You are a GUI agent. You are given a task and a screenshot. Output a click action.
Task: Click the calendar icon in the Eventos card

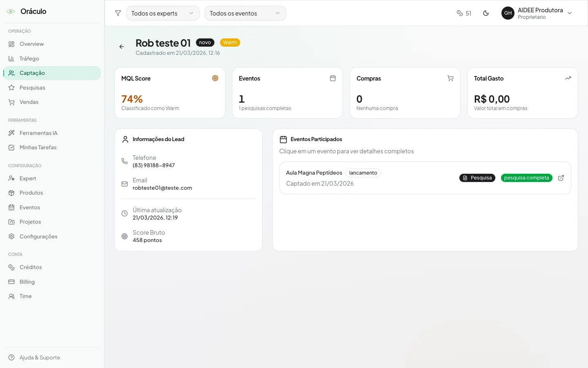333,78
